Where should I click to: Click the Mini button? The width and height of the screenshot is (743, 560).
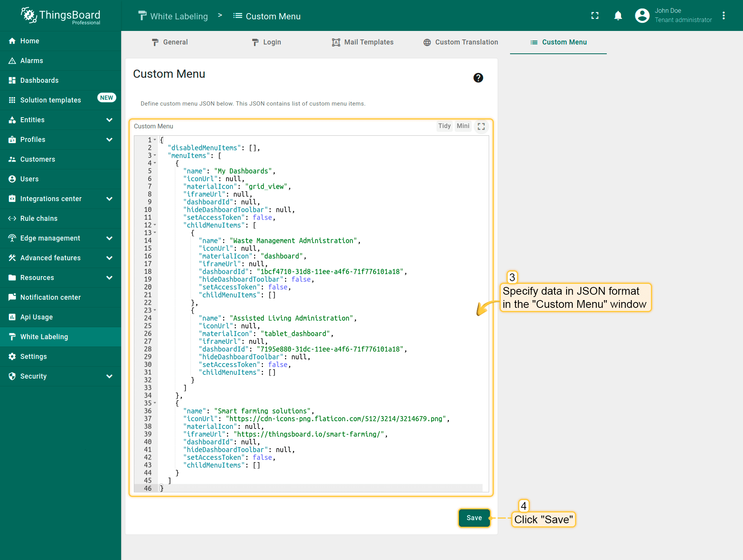tap(463, 126)
